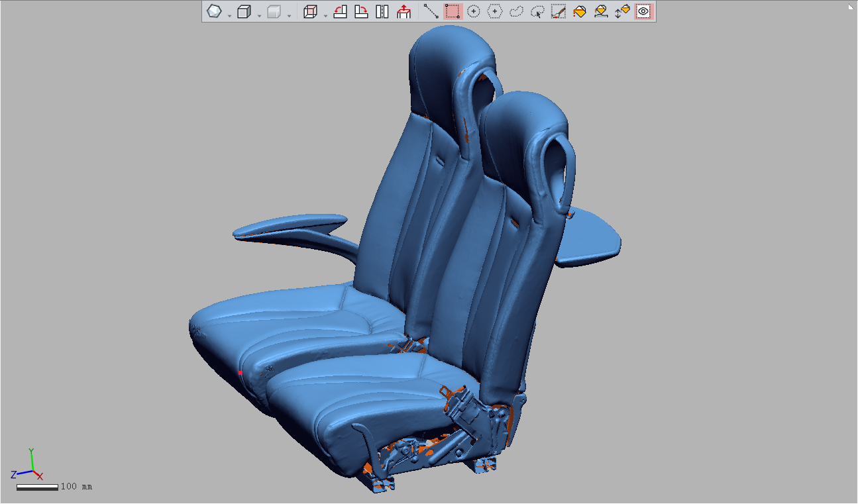Screen dimensions: 858x504
Task: Select the freehand lasso selection tool
Action: [x=516, y=11]
